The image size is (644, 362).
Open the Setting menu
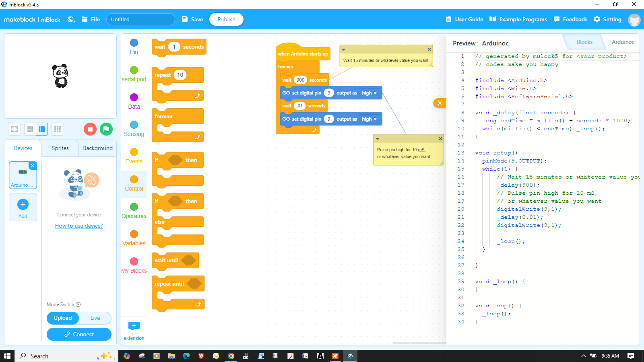click(x=607, y=19)
